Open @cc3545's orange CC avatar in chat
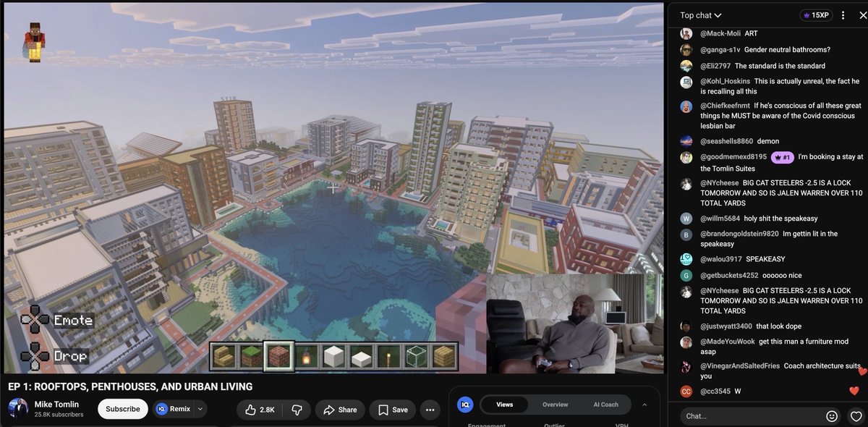The image size is (868, 427). click(x=686, y=392)
